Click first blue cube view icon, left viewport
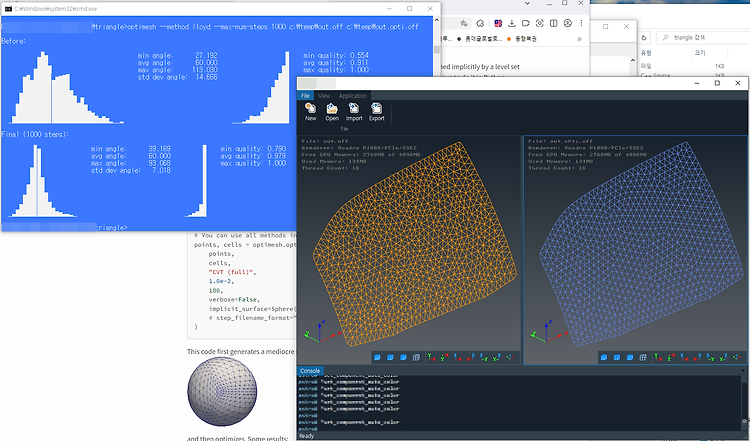The width and height of the screenshot is (750, 441). (377, 357)
